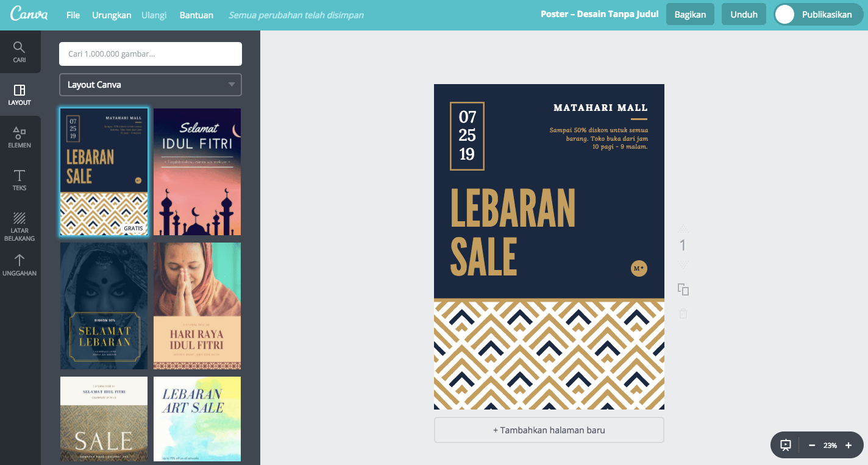Open the Elemen shapes panel

[20, 137]
